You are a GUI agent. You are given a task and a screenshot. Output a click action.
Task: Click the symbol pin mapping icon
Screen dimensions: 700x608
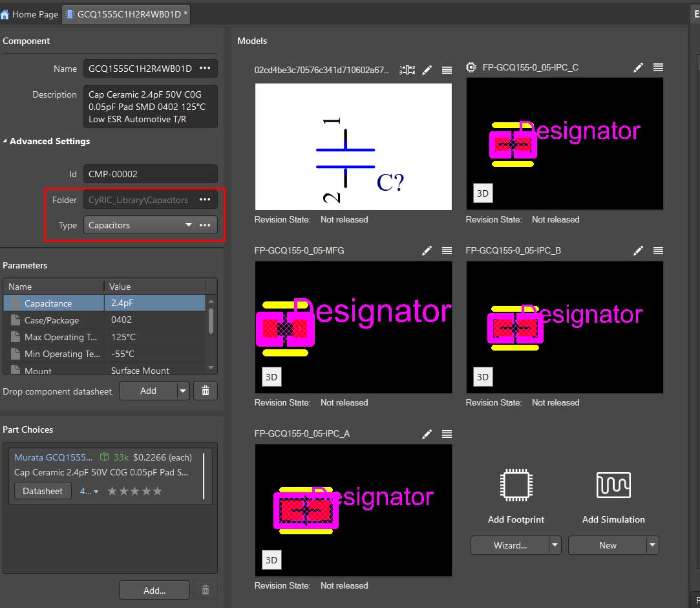(407, 70)
